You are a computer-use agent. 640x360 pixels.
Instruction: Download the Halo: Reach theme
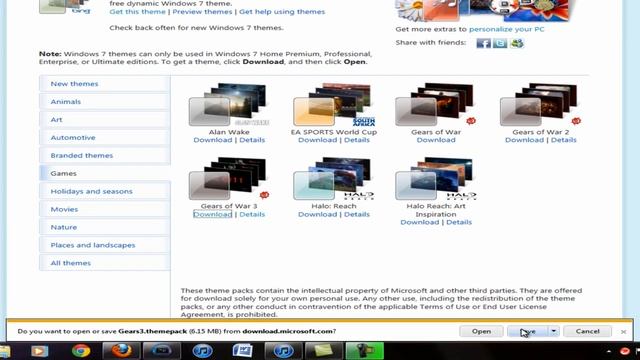318,214
